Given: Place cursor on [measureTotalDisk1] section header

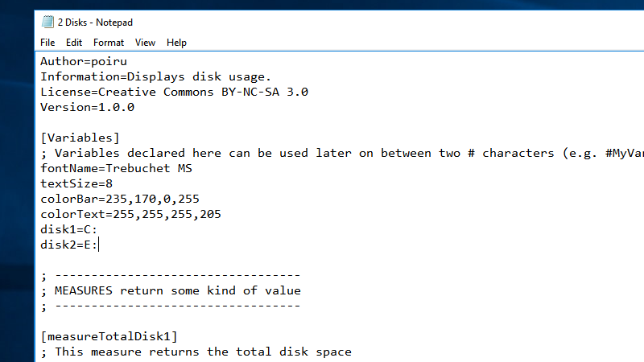Looking at the screenshot, I should [109, 336].
